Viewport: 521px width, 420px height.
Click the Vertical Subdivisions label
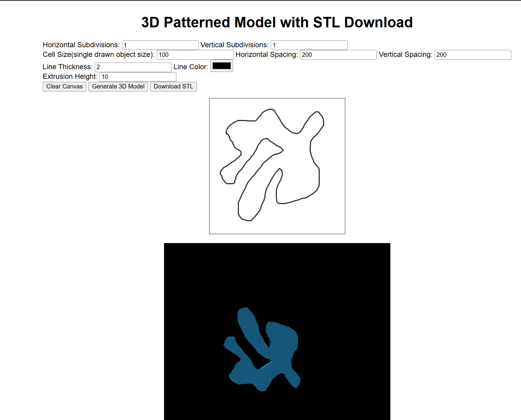(x=234, y=45)
